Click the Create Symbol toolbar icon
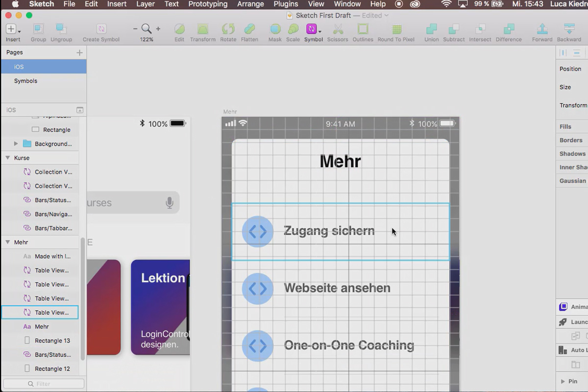The width and height of the screenshot is (588, 392). click(101, 29)
